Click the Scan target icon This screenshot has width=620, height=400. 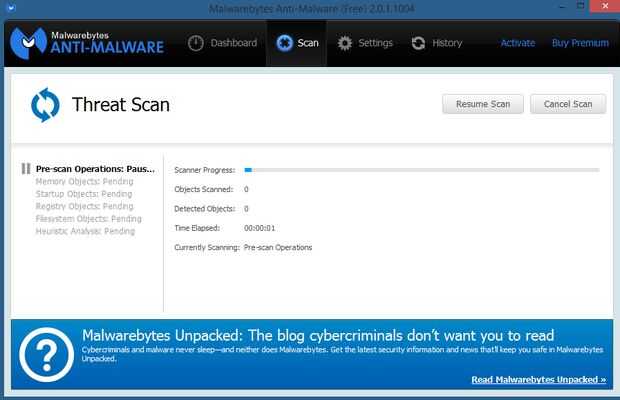[x=284, y=43]
